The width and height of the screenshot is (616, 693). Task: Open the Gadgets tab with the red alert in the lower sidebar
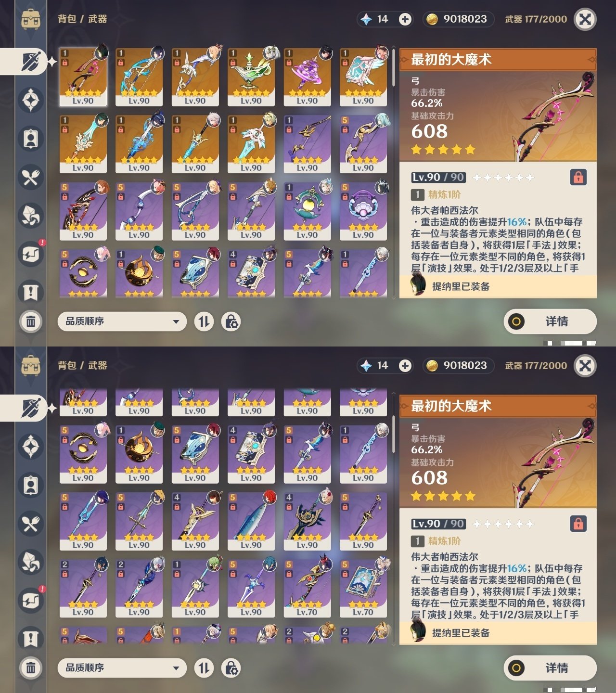[x=31, y=600]
